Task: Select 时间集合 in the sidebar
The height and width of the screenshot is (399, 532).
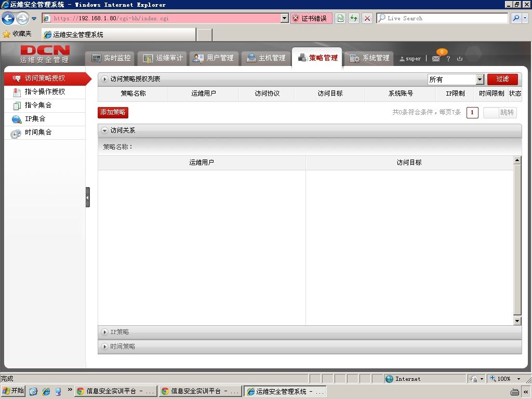Action: click(x=45, y=132)
